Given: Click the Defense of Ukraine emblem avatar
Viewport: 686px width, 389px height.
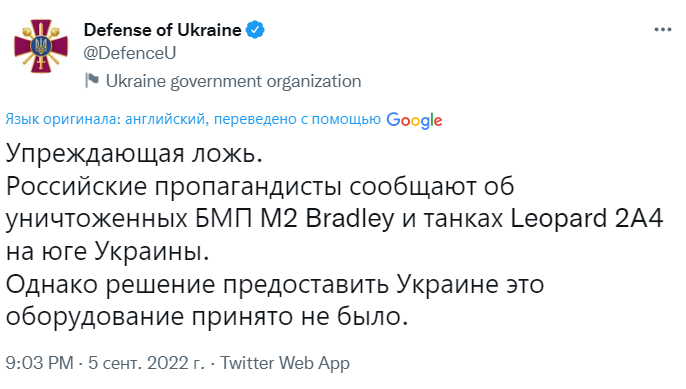Looking at the screenshot, I should 41,46.
